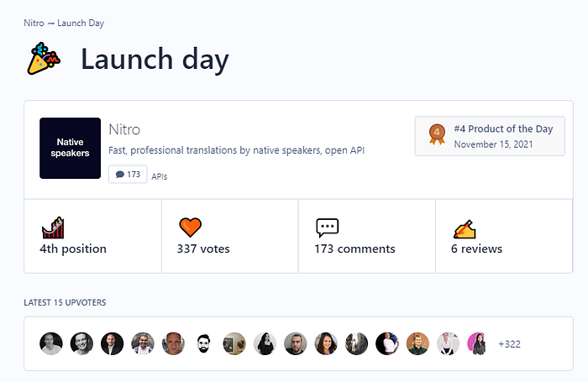Open the pink background upvoter avatar
The height and width of the screenshot is (382, 588).
point(479,343)
